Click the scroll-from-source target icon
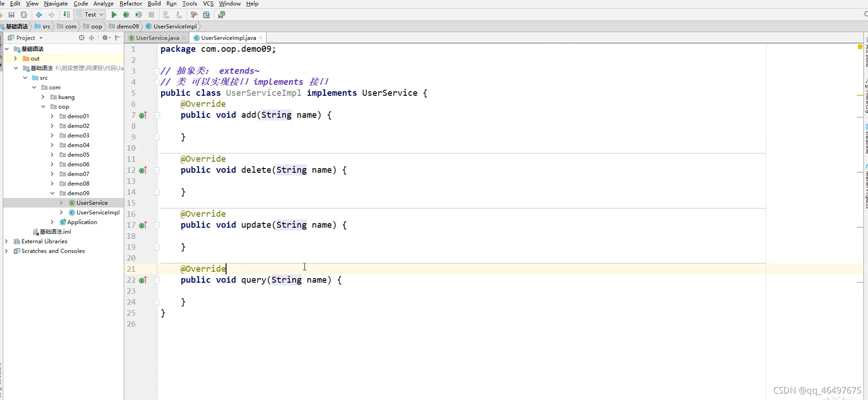The height and width of the screenshot is (400, 868). tap(82, 38)
